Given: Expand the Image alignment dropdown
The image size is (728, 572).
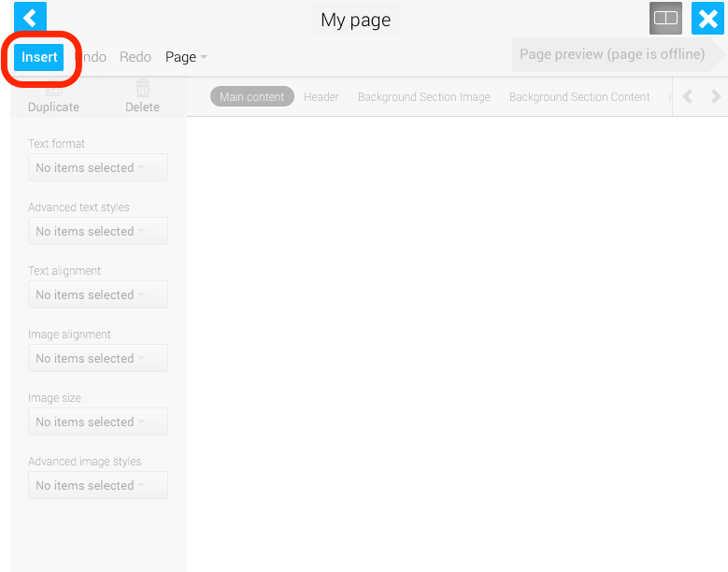Looking at the screenshot, I should (x=98, y=359).
